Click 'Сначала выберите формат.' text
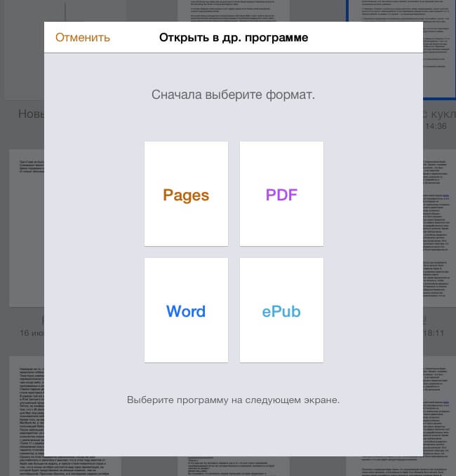Screen dimensions: 456x476 [234, 95]
